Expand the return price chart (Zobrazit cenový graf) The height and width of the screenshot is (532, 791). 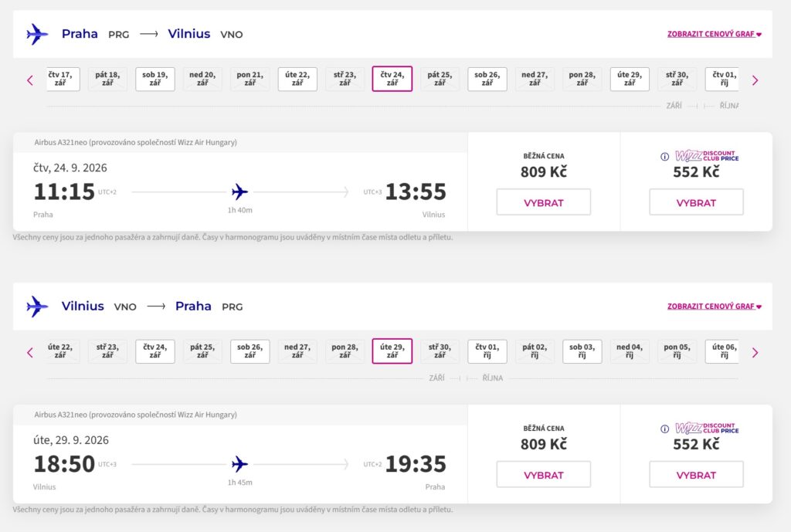[x=715, y=307]
